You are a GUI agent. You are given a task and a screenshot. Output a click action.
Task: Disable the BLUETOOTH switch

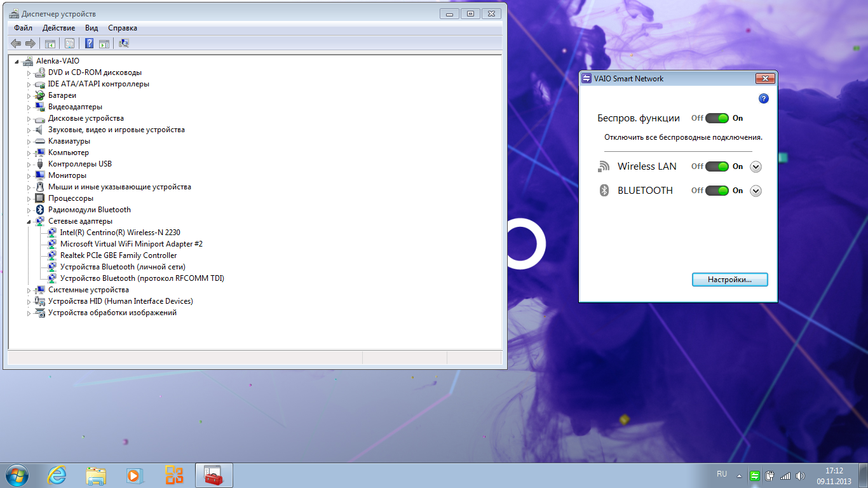(717, 191)
